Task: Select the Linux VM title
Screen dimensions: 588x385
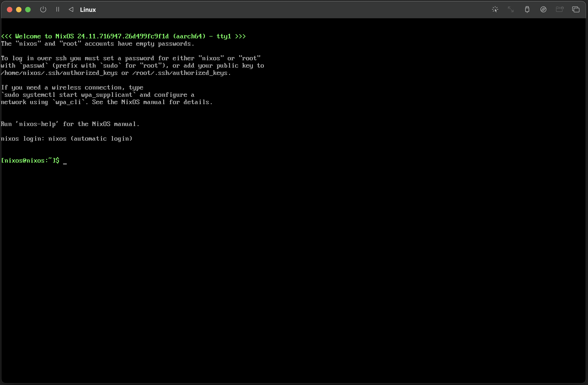Action: 88,10
